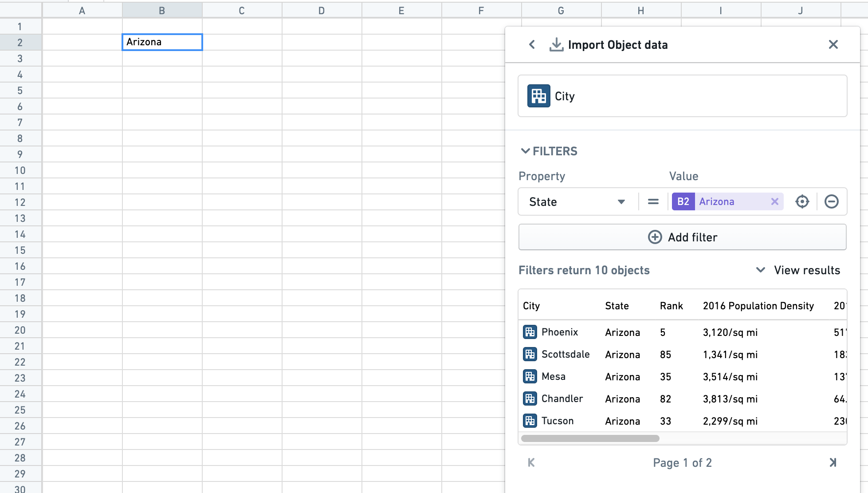868x493 pixels.
Task: Remove the State filter with minus icon
Action: click(x=831, y=201)
